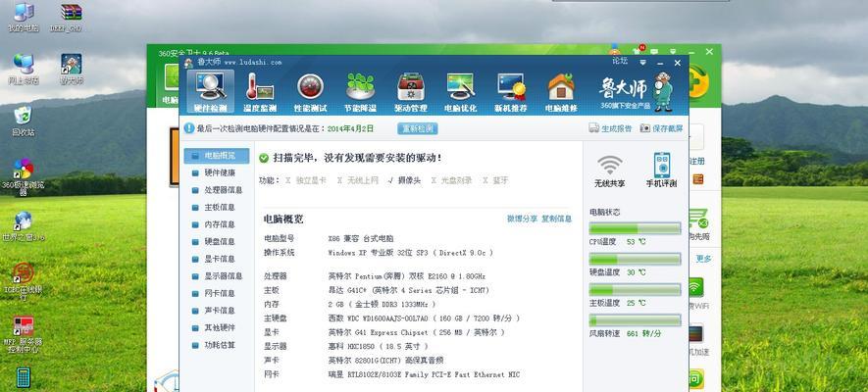Click 更多 link in 360 window

click(x=703, y=258)
